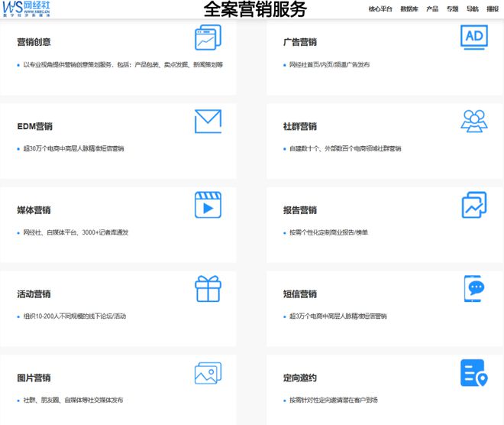Click the 超3万个电商 description under 短信营销
The image size is (504, 425).
click(338, 316)
